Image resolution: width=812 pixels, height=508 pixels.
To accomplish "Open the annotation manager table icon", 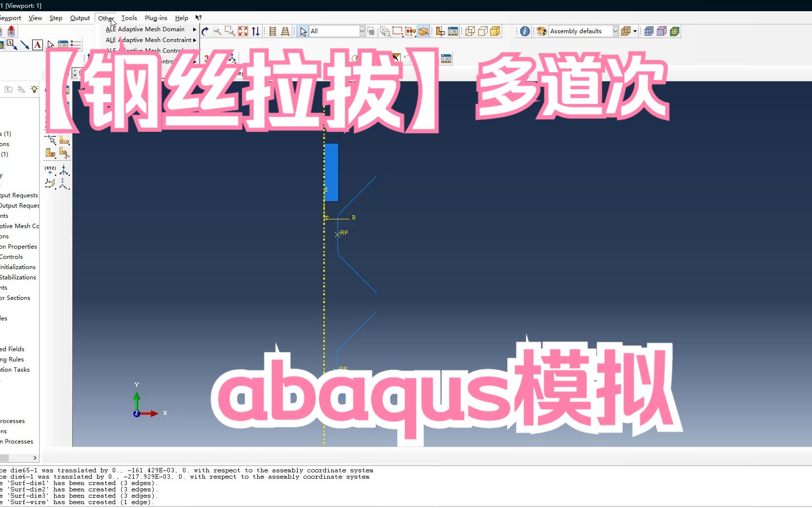I will click(x=63, y=45).
